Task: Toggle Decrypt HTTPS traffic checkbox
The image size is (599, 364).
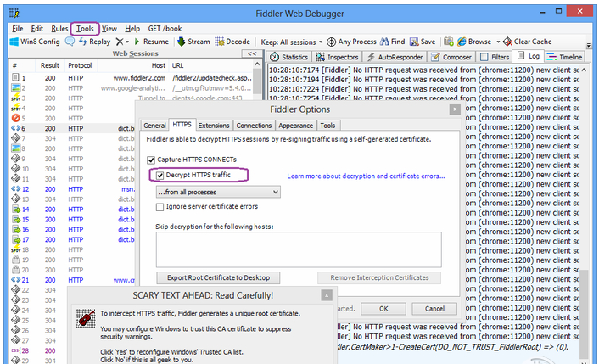Action: tap(160, 176)
